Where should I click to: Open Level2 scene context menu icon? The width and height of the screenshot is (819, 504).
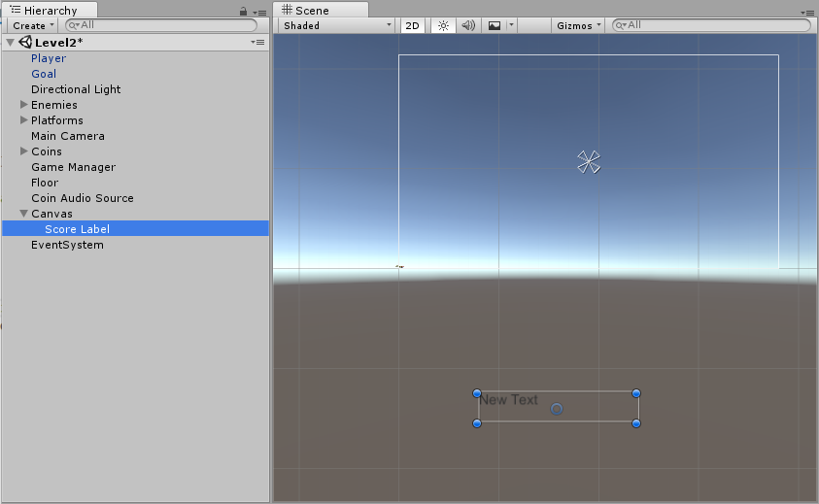[257, 43]
